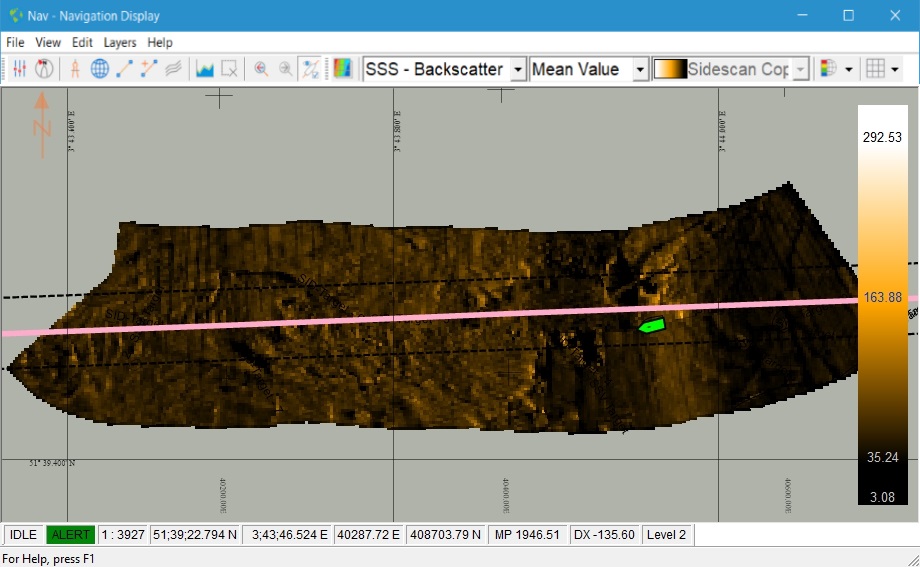Click the green ALERT status indicator
Viewport: 920px width, 567px height.
(x=70, y=535)
